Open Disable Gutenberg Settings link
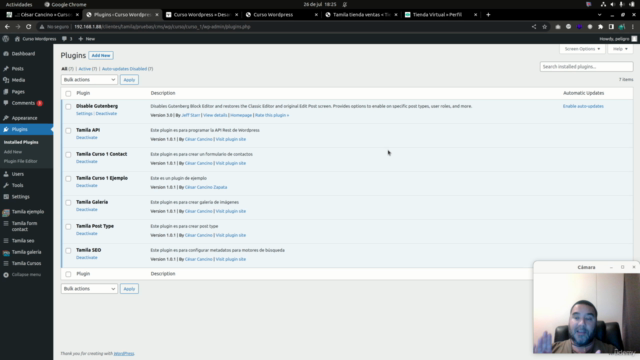 click(84, 113)
